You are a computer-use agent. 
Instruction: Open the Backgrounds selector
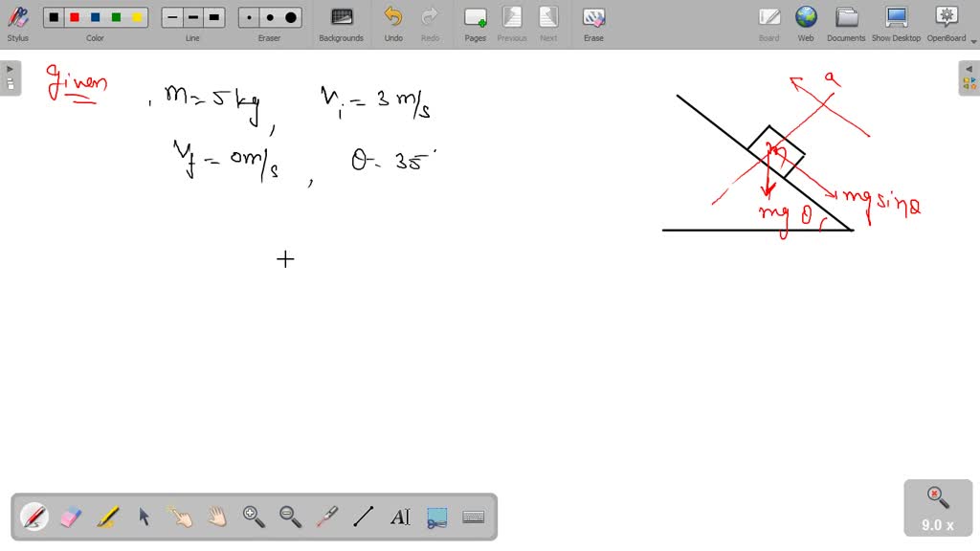click(x=341, y=23)
